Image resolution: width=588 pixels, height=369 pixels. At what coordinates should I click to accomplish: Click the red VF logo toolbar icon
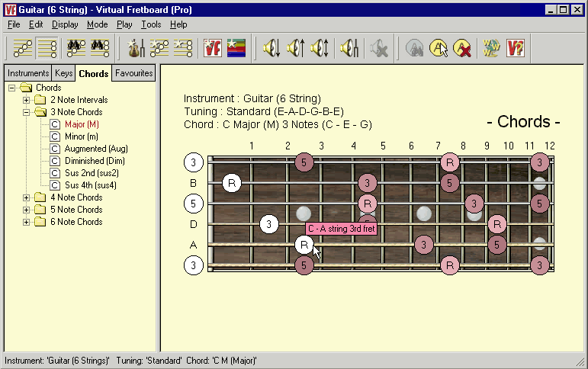point(213,49)
